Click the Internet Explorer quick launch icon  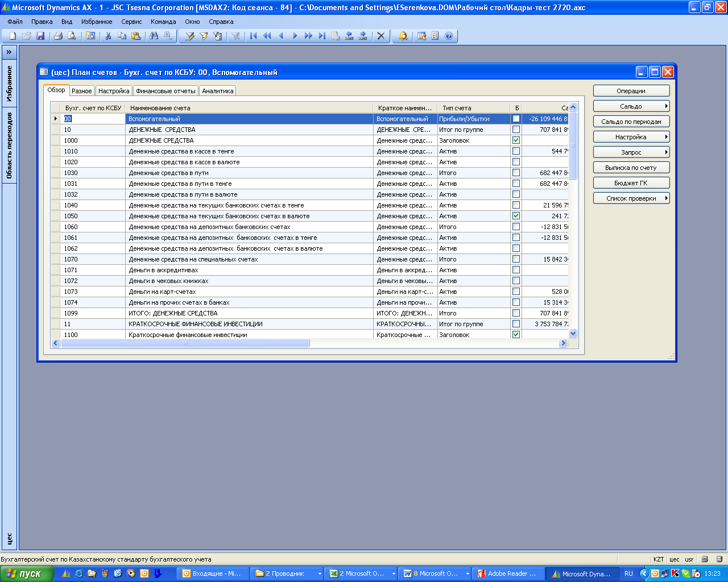[78, 573]
